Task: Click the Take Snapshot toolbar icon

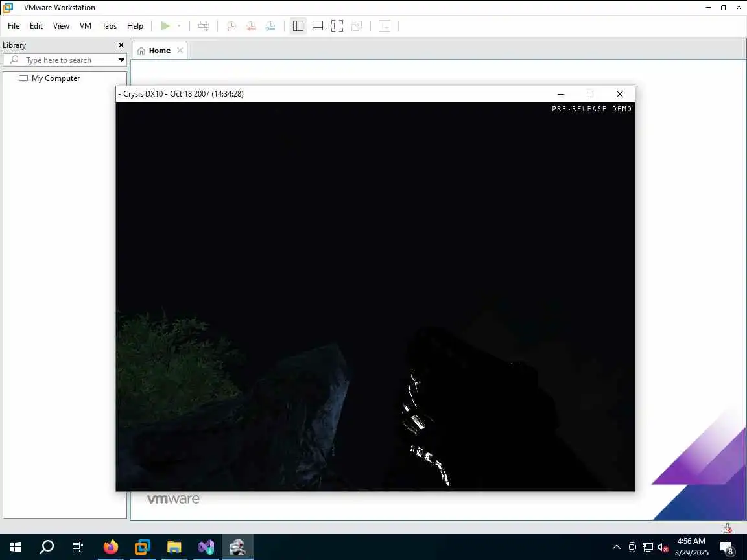Action: click(231, 26)
